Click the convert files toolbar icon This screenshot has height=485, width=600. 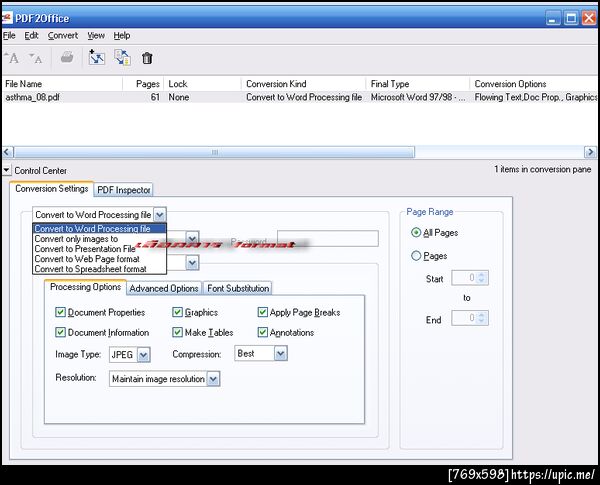point(122,57)
